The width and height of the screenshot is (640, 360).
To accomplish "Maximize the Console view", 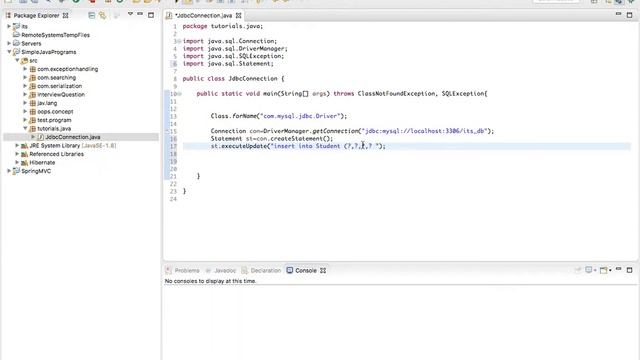I will click(629, 270).
